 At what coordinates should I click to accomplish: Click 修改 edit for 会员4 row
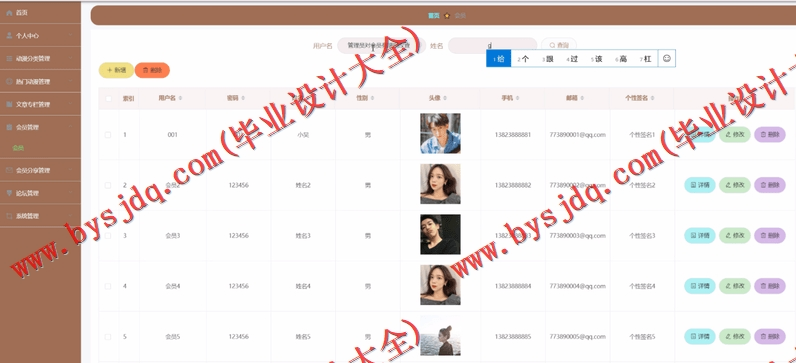(x=735, y=286)
